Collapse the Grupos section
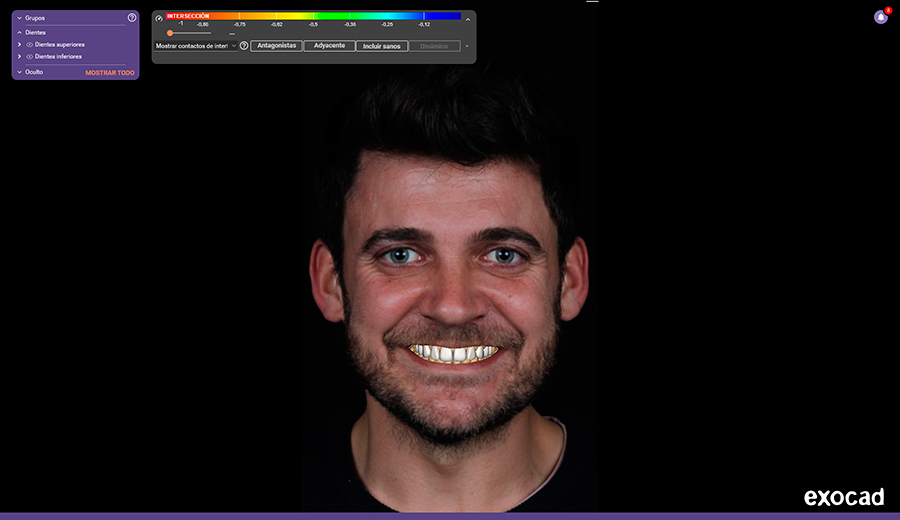The image size is (900, 520). (19, 18)
